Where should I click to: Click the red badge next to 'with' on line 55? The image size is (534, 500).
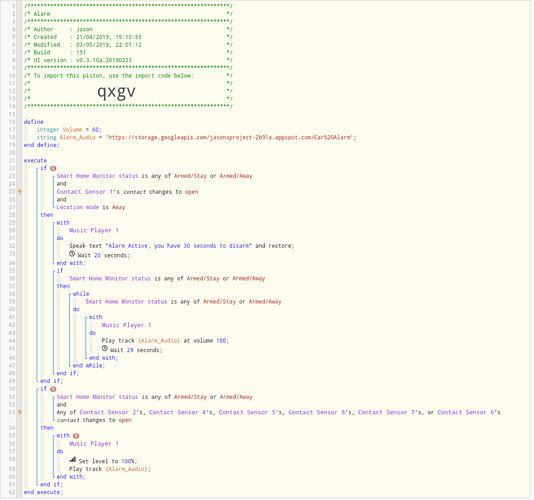76,437
